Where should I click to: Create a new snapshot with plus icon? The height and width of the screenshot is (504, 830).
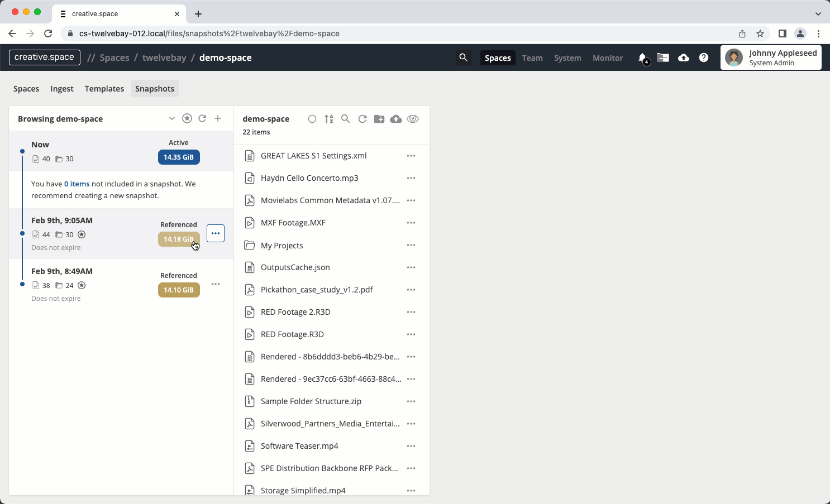click(218, 118)
